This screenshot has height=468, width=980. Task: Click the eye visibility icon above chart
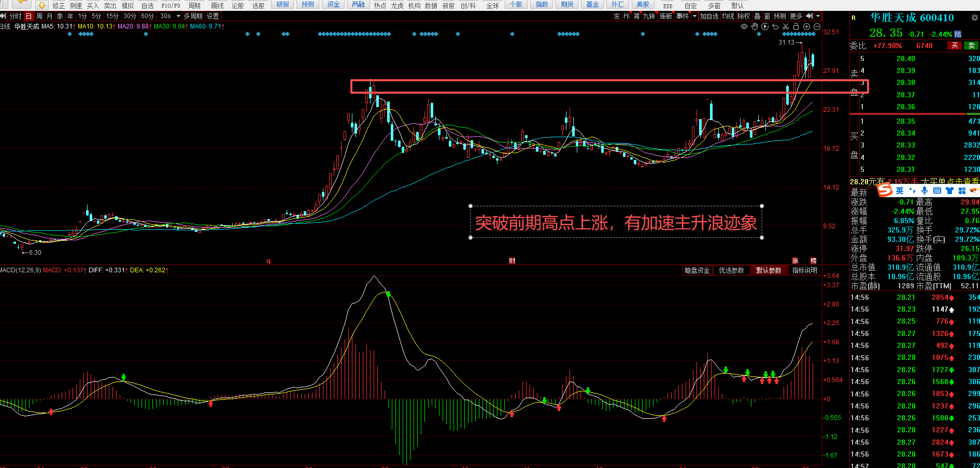[744, 26]
